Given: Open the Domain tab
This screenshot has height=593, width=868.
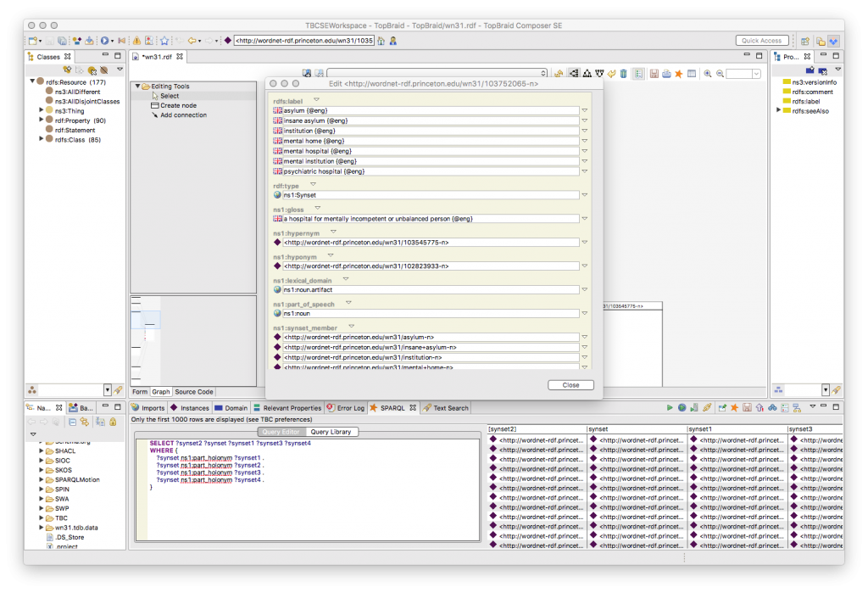Looking at the screenshot, I should tap(231, 408).
